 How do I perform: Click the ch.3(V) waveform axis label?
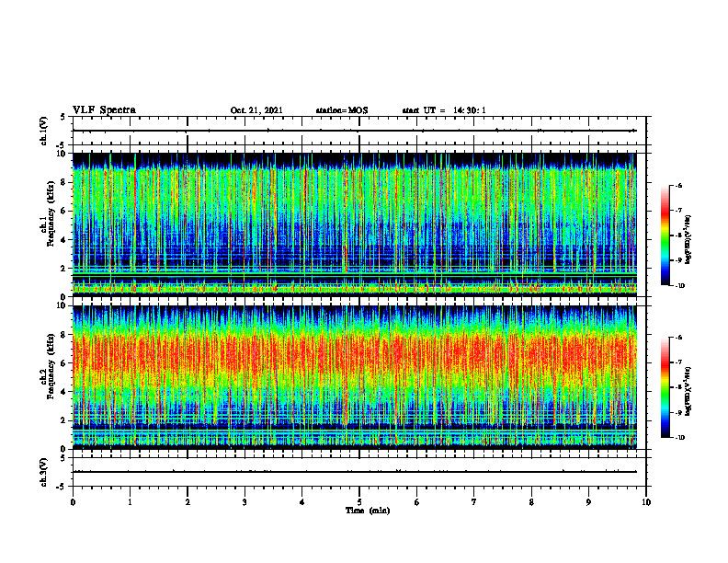(43, 472)
